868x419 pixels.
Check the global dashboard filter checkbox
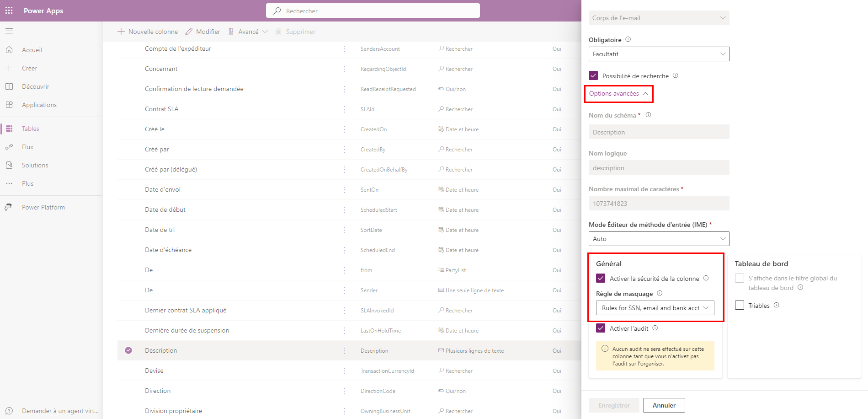pyautogui.click(x=740, y=278)
